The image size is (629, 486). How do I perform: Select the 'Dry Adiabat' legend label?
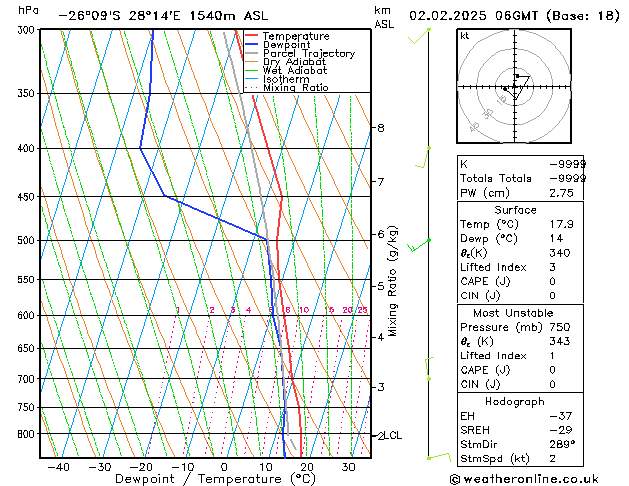pos(294,62)
